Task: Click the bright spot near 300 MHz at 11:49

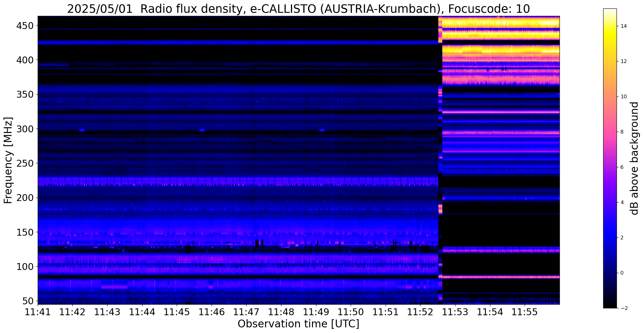Action: [x=322, y=130]
